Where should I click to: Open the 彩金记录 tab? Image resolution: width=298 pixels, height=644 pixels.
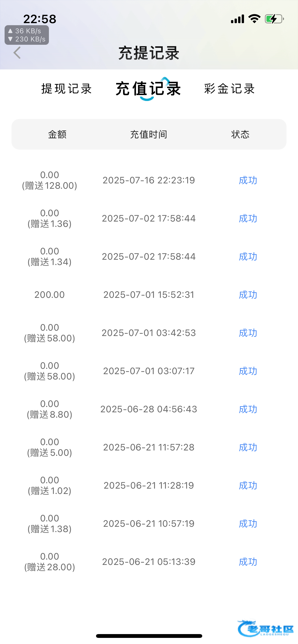(229, 89)
